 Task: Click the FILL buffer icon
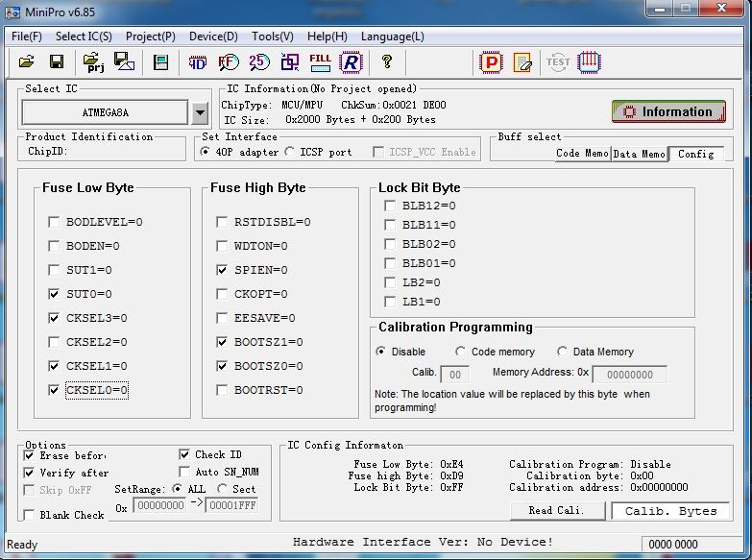pos(320,62)
